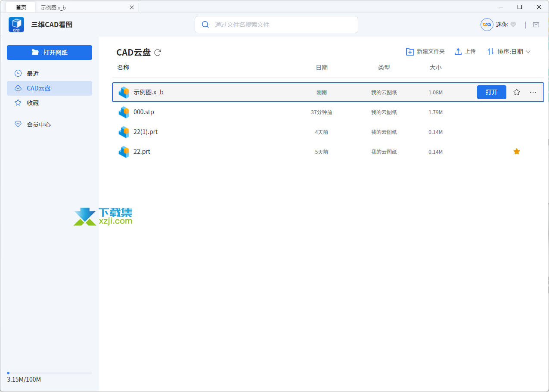Image resolution: width=549 pixels, height=392 pixels.
Task: Click the 打开图纸 button
Action: 50,52
